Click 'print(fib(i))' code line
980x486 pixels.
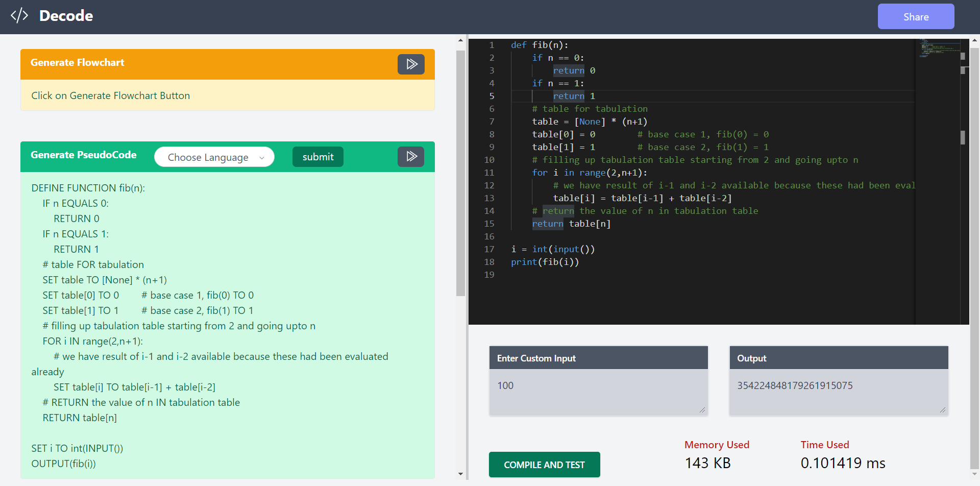click(x=545, y=262)
